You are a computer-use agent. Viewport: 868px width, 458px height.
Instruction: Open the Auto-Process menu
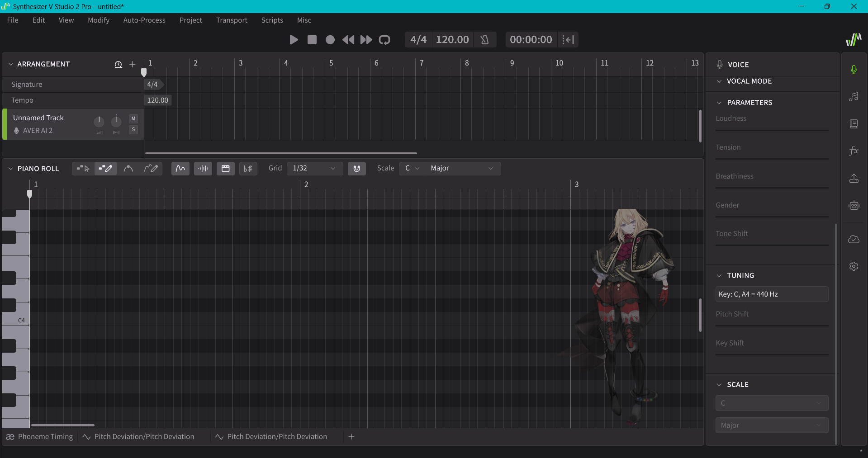click(144, 20)
